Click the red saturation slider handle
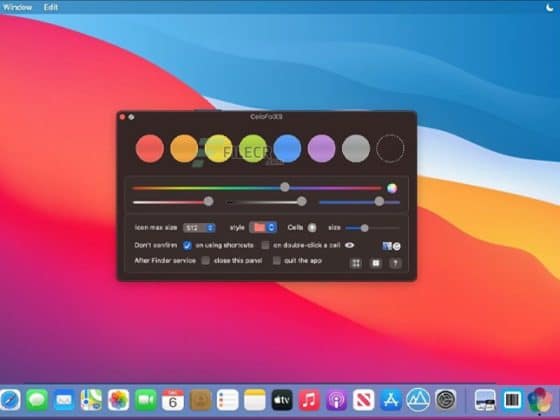 click(x=209, y=201)
